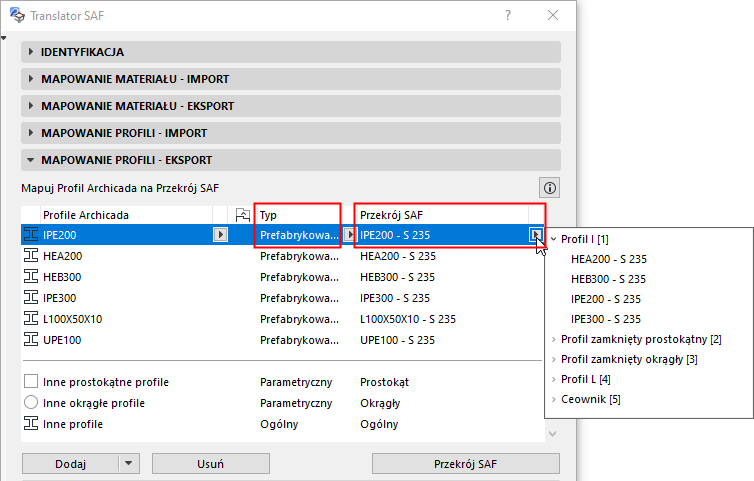Viewport: 754px width, 481px height.
Task: Open the Archicad profile arrow for IPE200
Action: pyautogui.click(x=220, y=235)
